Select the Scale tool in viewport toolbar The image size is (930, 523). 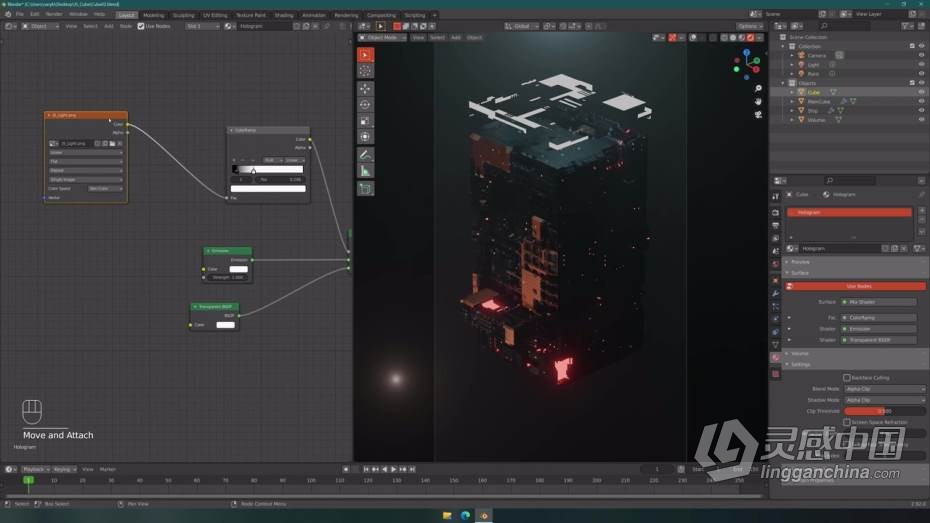[x=365, y=121]
